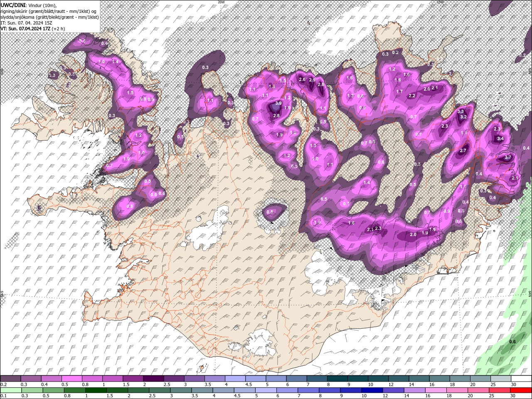This screenshot has height=399, width=532.
Task: Select the dark mauve 0.2 snow legend swatch
Action: point(10,379)
